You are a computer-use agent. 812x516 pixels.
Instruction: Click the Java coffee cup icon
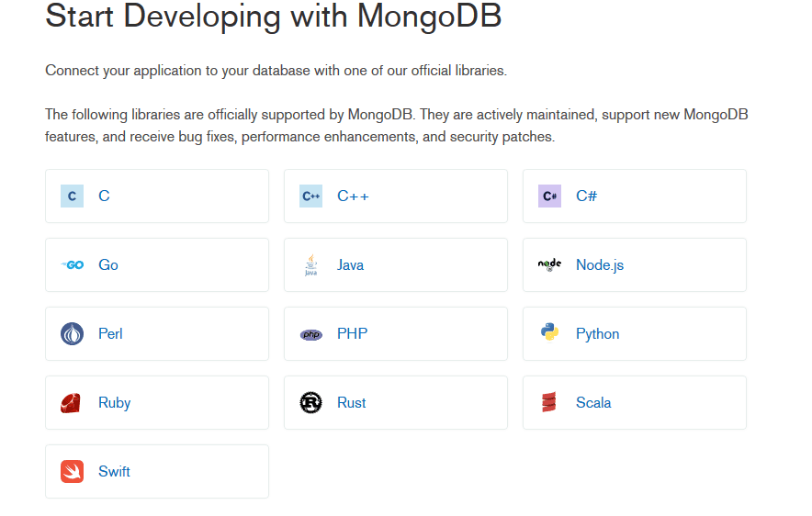310,264
